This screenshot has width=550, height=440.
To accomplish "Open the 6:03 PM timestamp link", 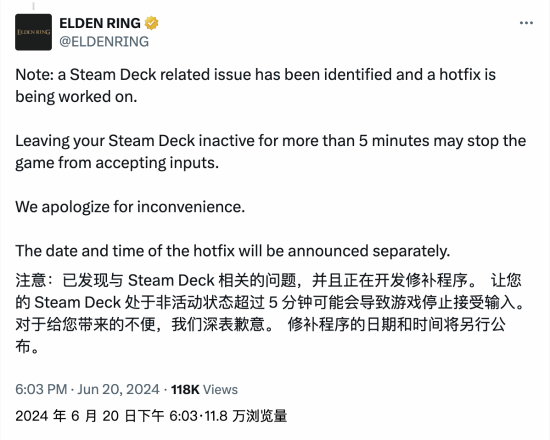I will tap(41, 389).
